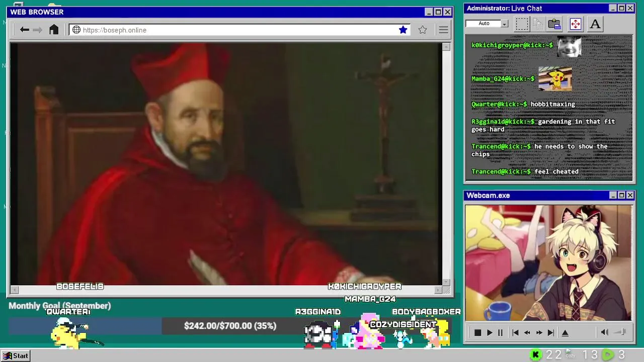Viewport: 644px width, 362px height.
Task: Click the Mamba_G24@kick username in chat
Action: 503,79
